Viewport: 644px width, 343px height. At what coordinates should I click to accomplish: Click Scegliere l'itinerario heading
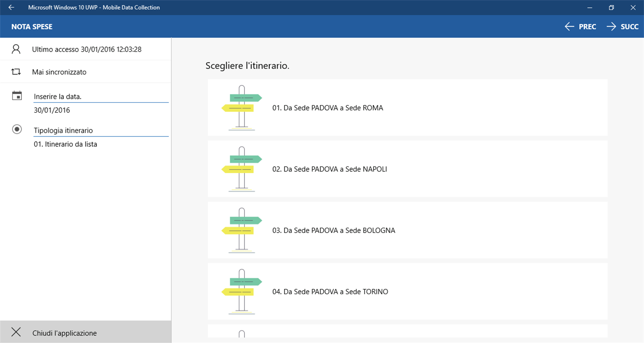(x=247, y=66)
